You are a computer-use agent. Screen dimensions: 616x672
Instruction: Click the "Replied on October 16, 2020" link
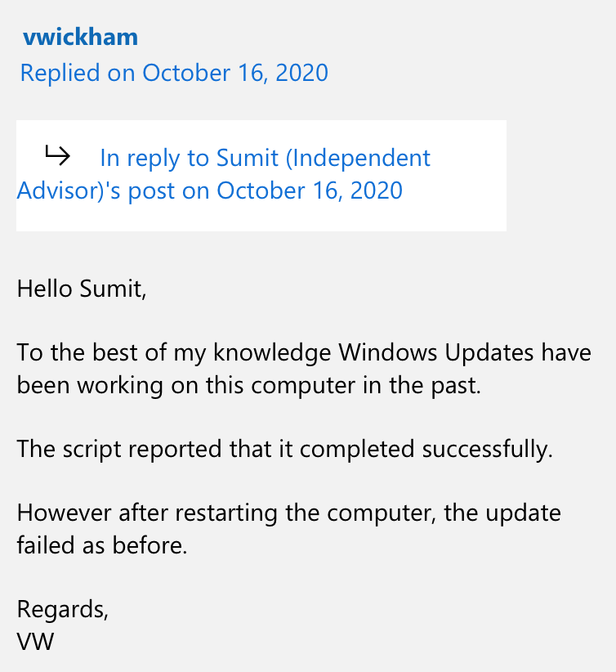tap(174, 73)
